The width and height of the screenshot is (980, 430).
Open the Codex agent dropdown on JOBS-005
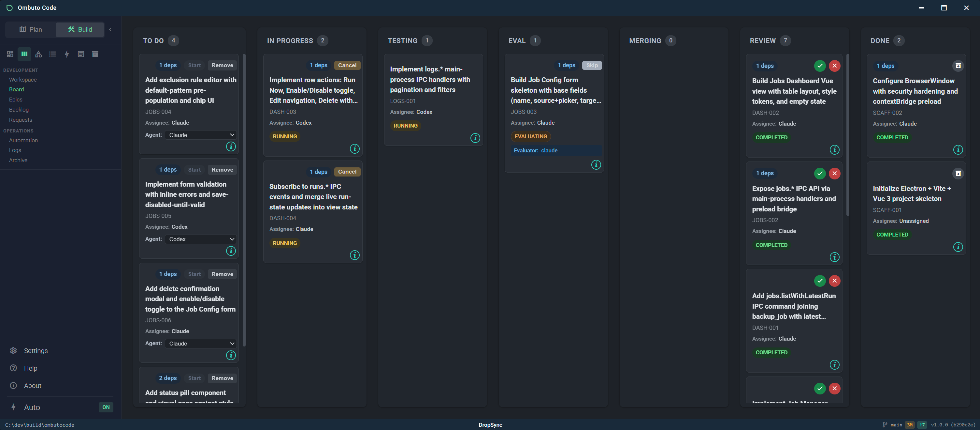[200, 239]
